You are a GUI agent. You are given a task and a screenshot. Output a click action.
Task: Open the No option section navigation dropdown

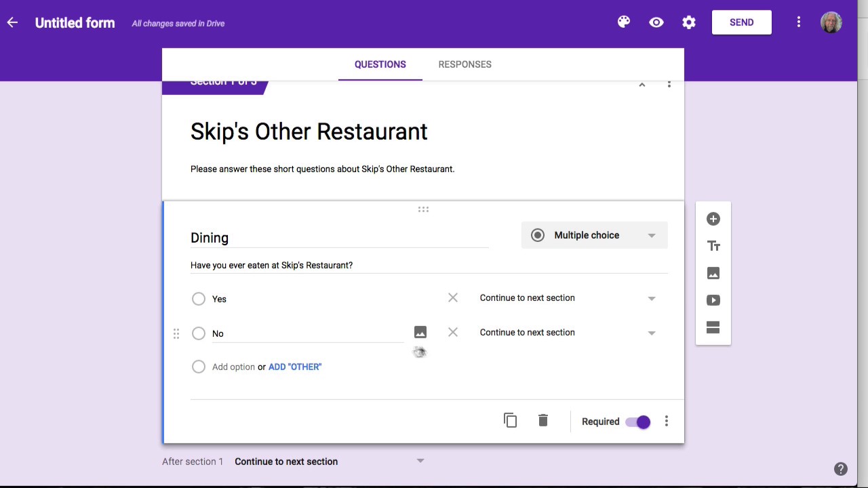pos(568,333)
